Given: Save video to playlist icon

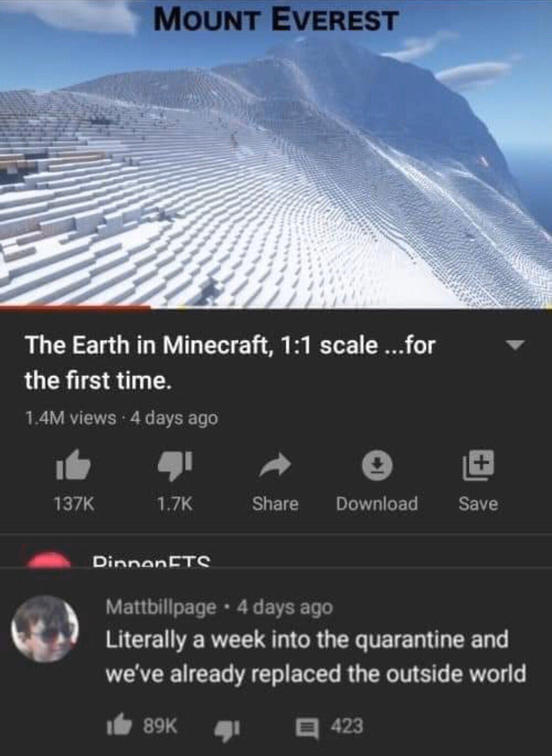Looking at the screenshot, I should (478, 465).
